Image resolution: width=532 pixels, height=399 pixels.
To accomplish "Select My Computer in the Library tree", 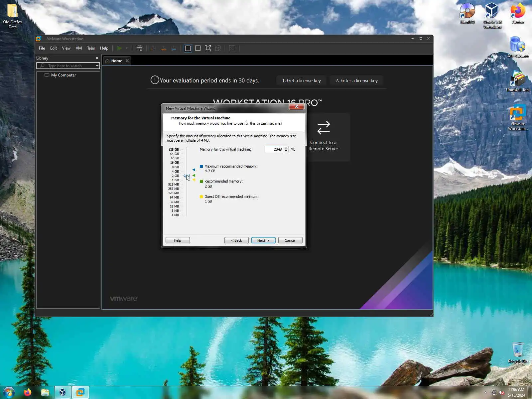I will [x=64, y=75].
